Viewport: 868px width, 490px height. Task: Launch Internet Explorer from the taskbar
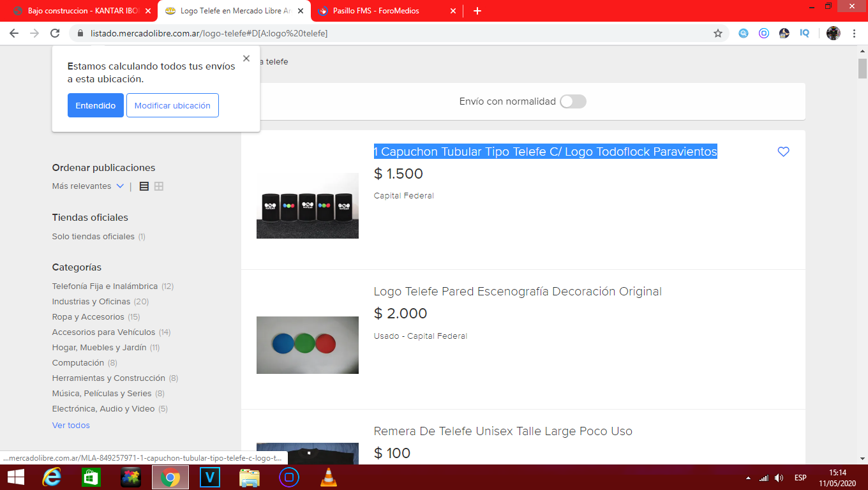coord(52,477)
